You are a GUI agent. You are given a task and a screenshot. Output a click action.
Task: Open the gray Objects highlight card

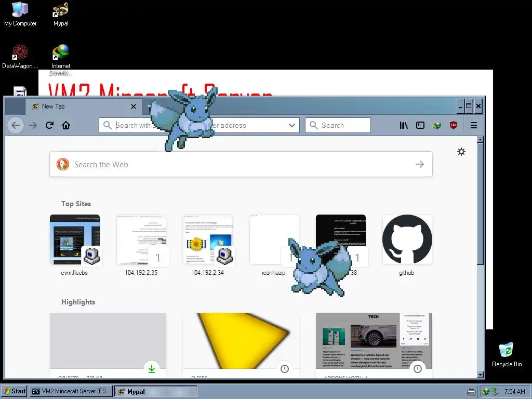click(x=108, y=345)
